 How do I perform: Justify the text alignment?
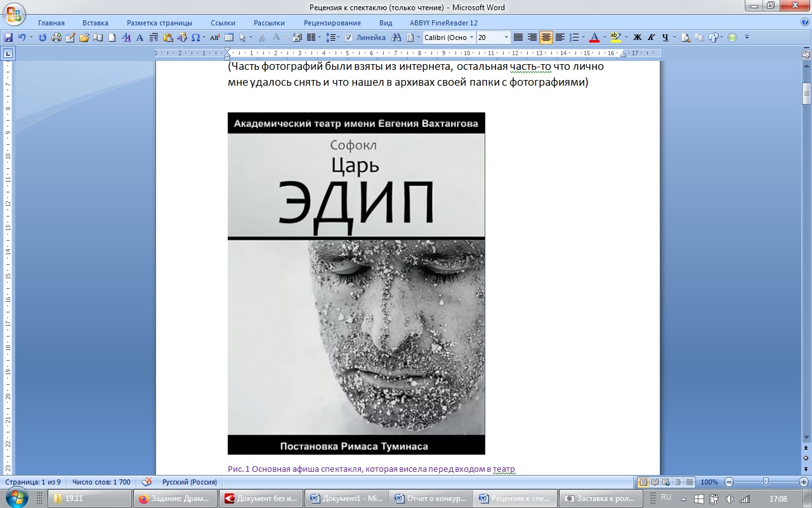coord(518,37)
